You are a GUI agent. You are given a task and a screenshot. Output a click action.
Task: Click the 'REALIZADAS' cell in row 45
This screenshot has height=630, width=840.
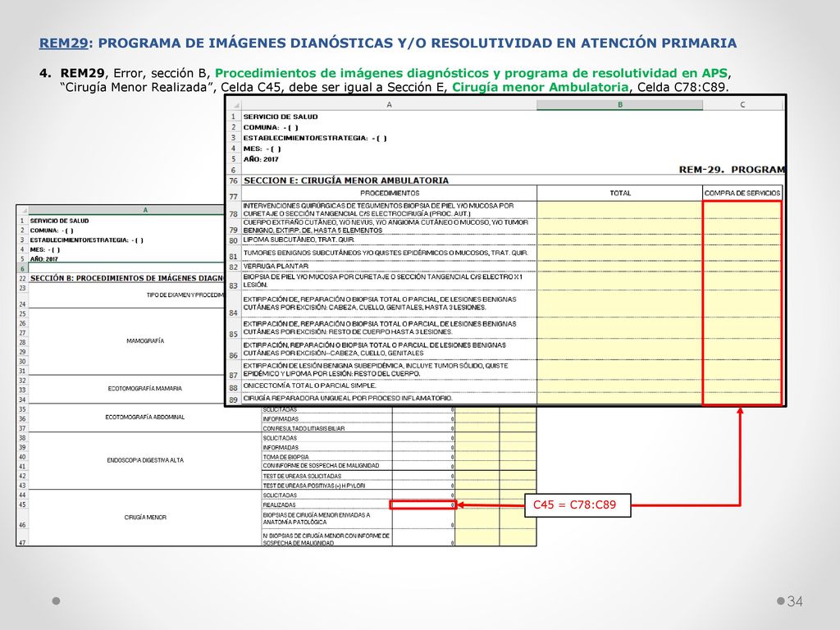pos(326,504)
